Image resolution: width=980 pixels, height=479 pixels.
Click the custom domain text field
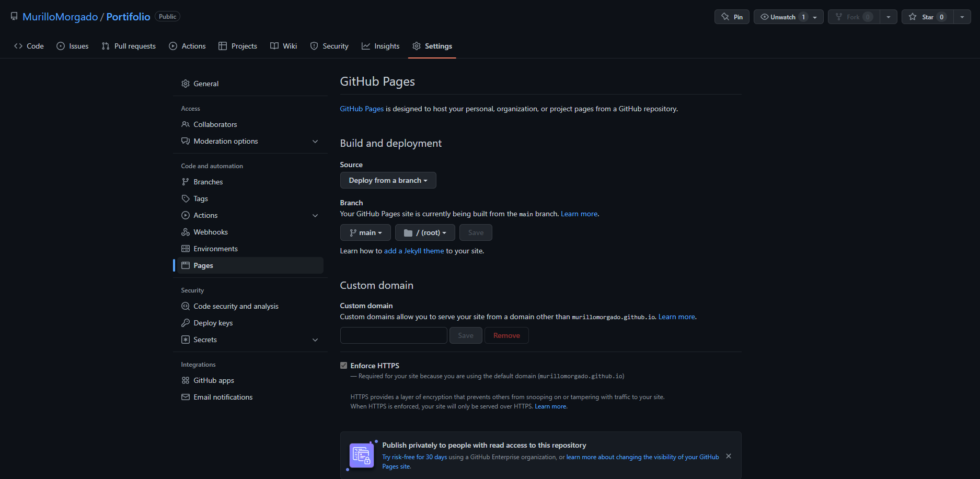(x=394, y=335)
